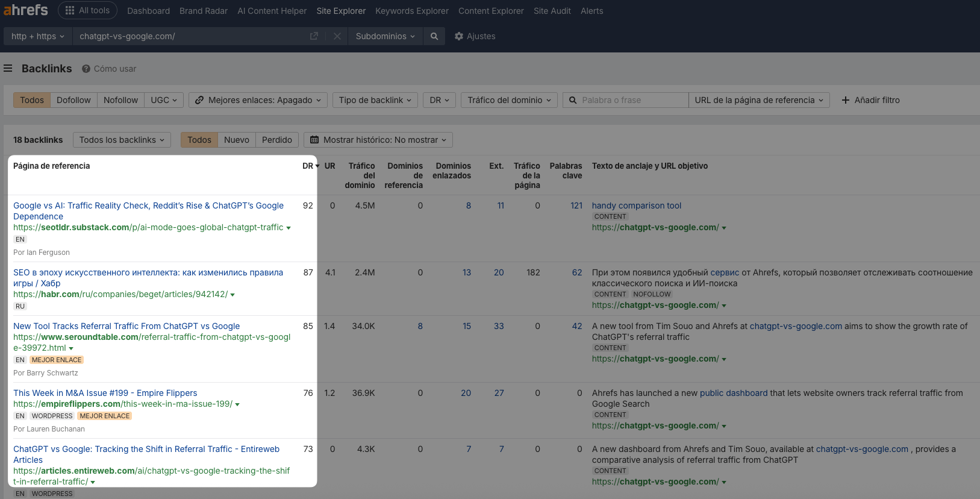This screenshot has height=499, width=980.
Task: Click handy comparison tool anchor link
Action: click(x=637, y=206)
